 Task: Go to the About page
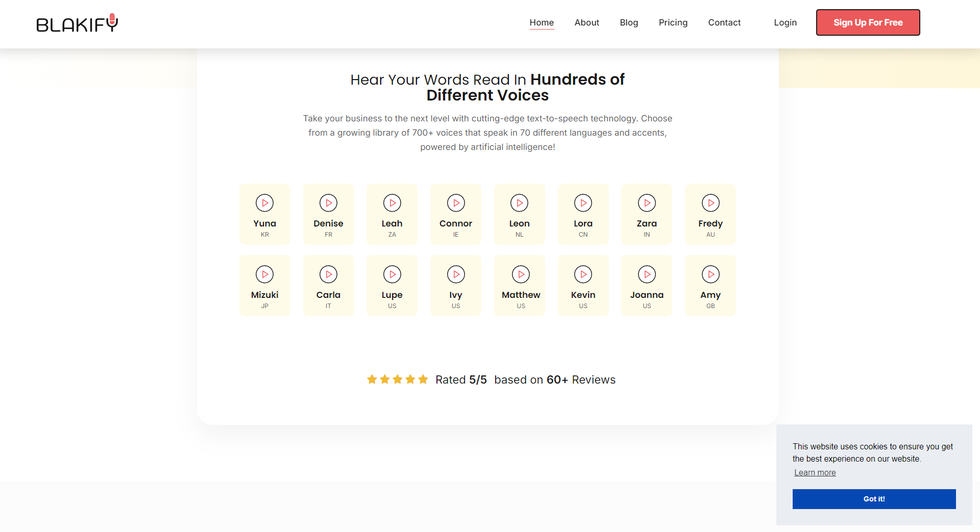pyautogui.click(x=586, y=22)
